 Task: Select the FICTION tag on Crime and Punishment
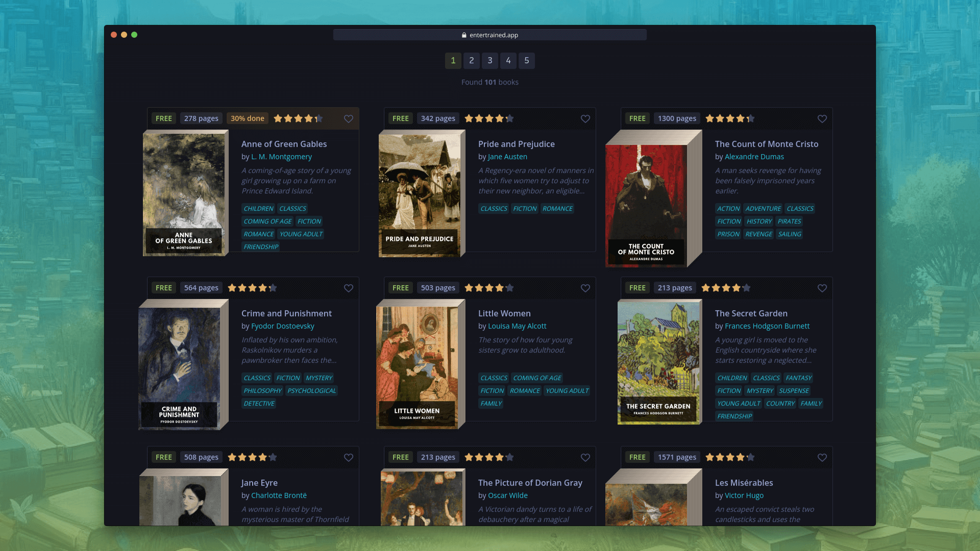287,378
